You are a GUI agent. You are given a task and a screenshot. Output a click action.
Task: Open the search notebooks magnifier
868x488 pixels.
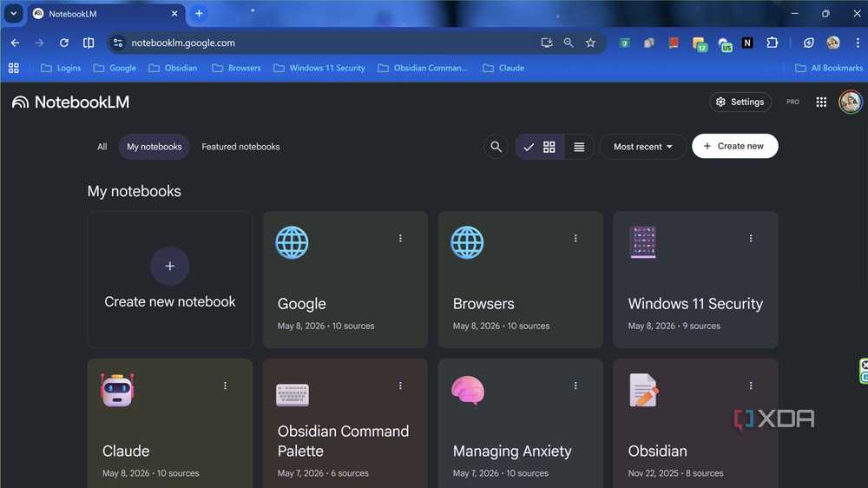496,147
